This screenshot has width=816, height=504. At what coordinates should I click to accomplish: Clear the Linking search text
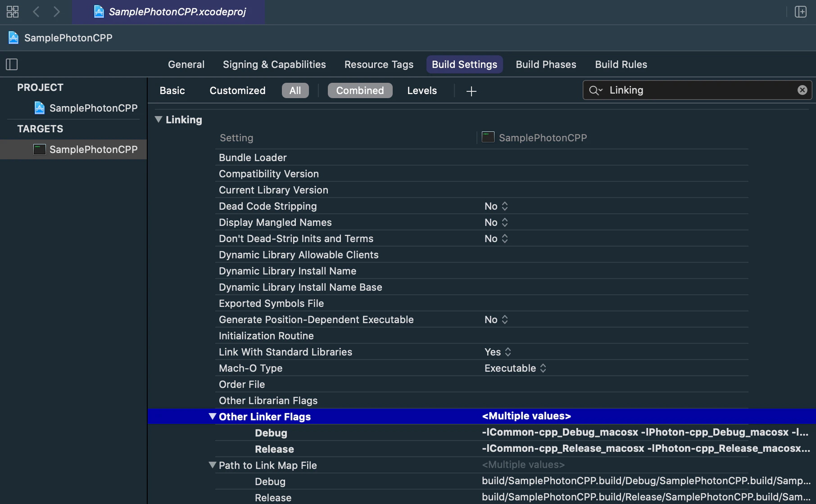point(802,90)
